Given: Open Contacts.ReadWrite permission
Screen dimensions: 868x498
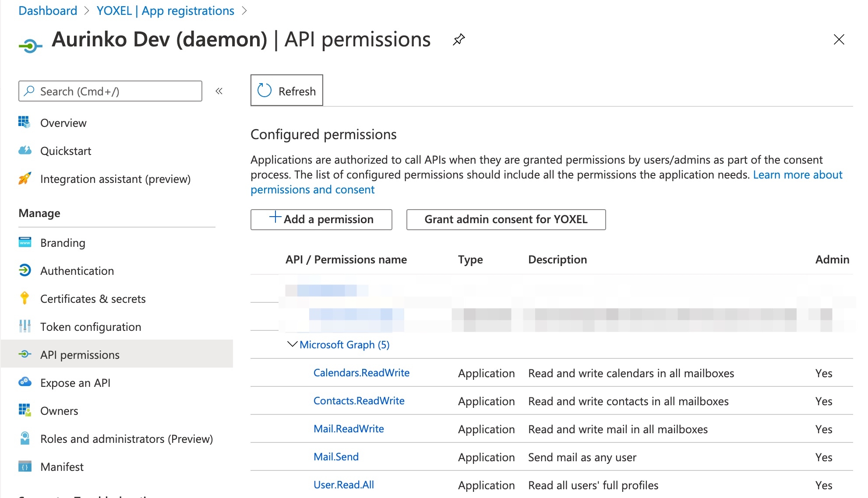Looking at the screenshot, I should (x=359, y=401).
